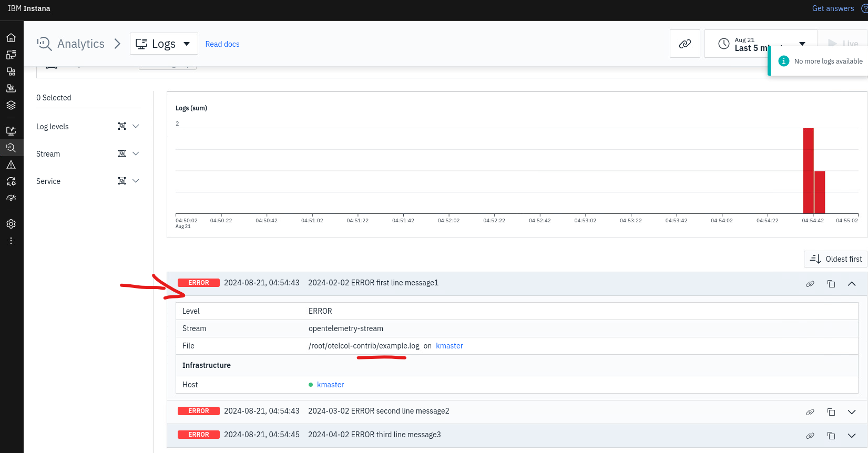Open the Logs dropdown
The height and width of the screenshot is (453, 868).
point(164,44)
